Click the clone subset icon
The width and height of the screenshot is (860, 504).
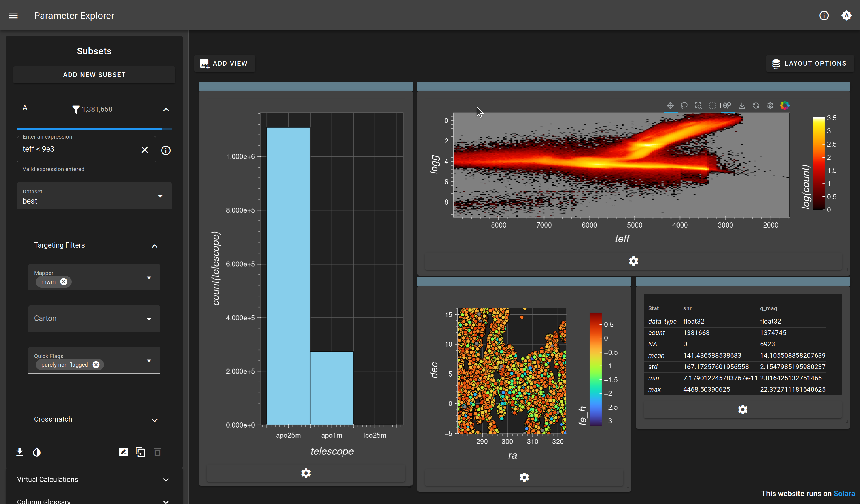click(x=140, y=452)
